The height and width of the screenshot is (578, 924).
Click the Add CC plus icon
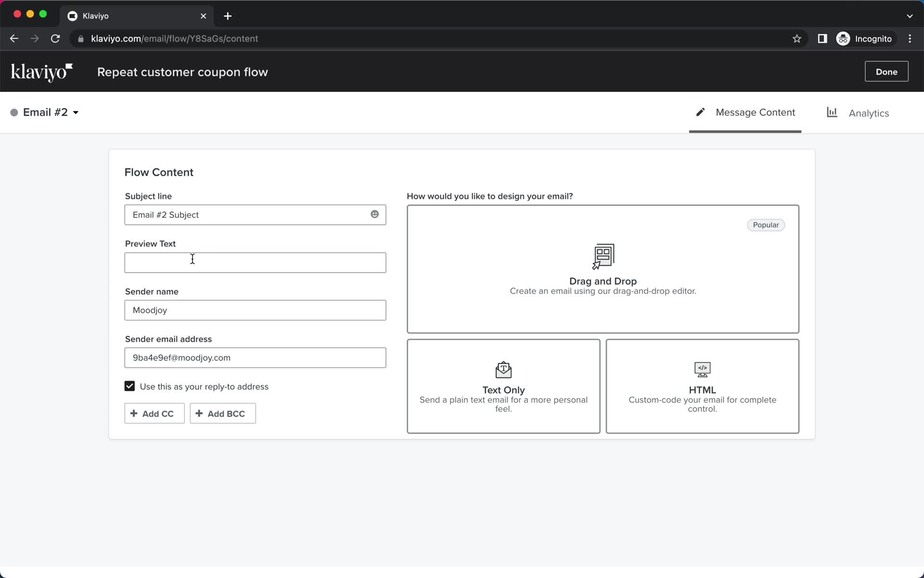coord(133,413)
